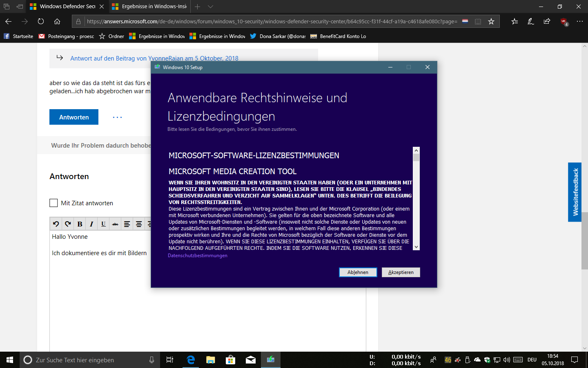Open the Ordner favorites folder
The height and width of the screenshot is (368, 588).
111,36
